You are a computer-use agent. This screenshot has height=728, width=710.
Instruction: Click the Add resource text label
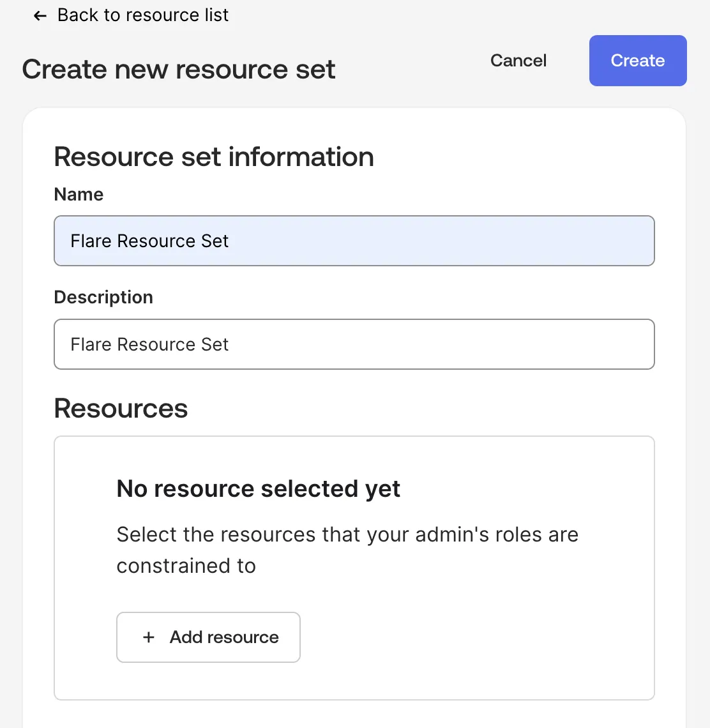[224, 637]
